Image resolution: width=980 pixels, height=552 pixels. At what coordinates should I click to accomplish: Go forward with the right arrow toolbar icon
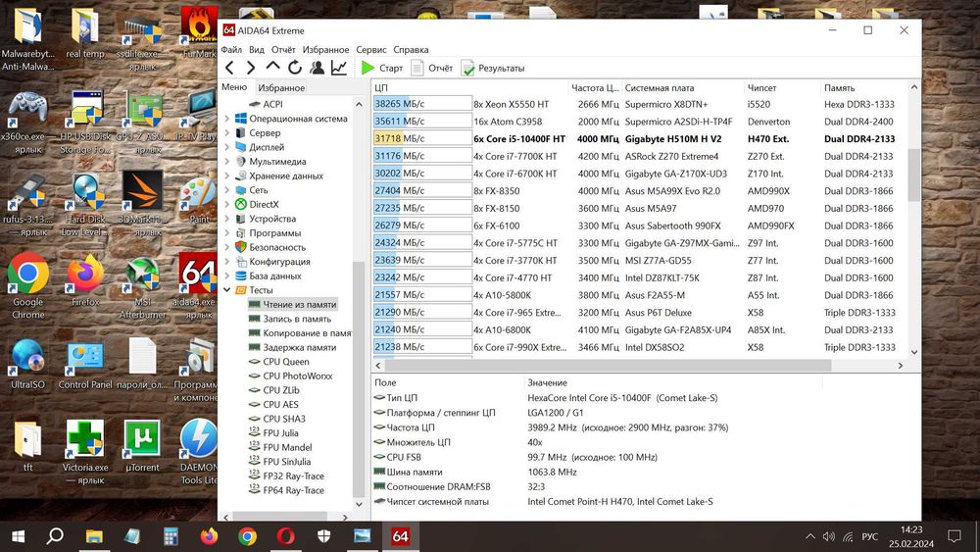(251, 68)
